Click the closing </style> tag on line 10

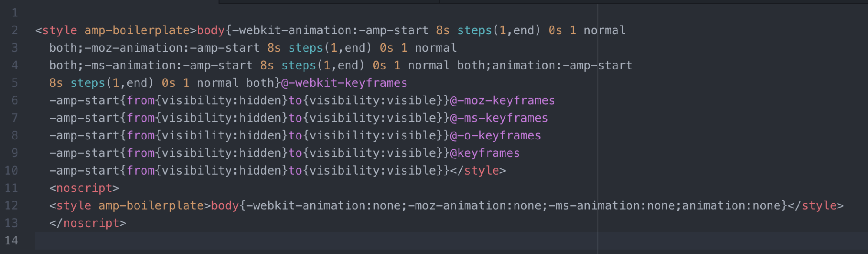[x=478, y=171]
